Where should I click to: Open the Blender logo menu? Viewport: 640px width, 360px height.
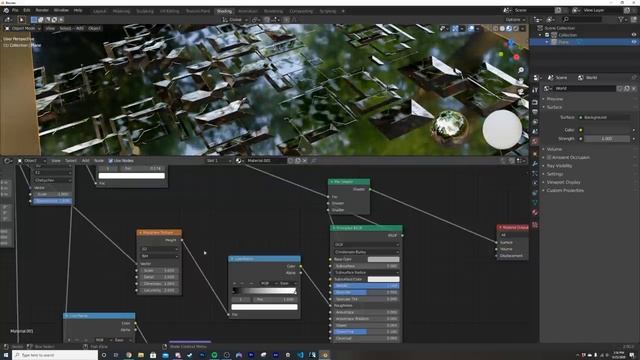[x=6, y=10]
